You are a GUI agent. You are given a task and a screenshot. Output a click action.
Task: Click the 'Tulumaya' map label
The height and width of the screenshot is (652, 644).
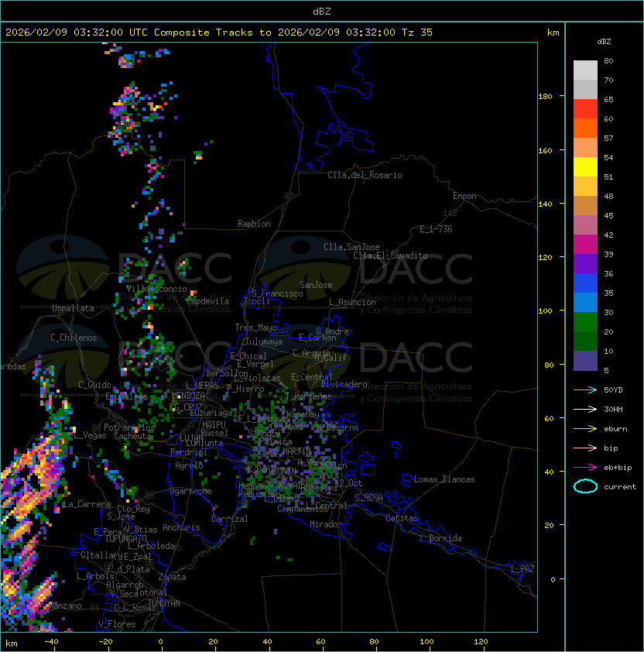click(264, 341)
